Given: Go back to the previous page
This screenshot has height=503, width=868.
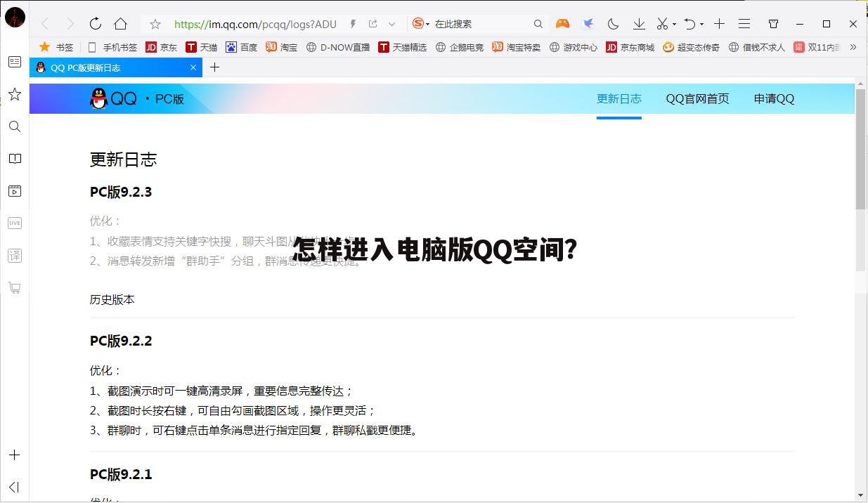Looking at the screenshot, I should pos(45,24).
